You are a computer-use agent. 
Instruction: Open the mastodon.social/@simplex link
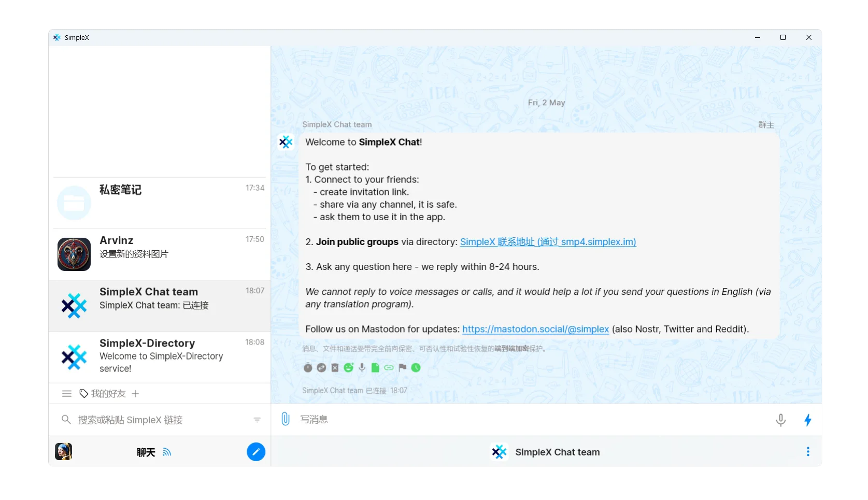pos(535,329)
